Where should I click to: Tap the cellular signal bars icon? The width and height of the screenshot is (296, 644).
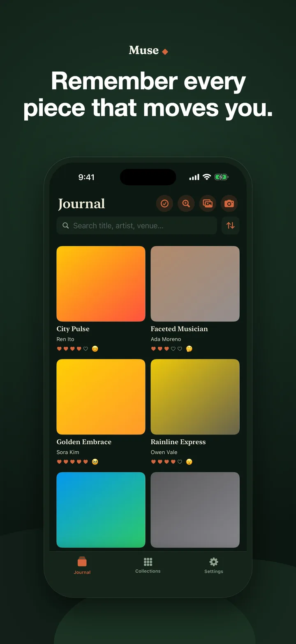[194, 177]
